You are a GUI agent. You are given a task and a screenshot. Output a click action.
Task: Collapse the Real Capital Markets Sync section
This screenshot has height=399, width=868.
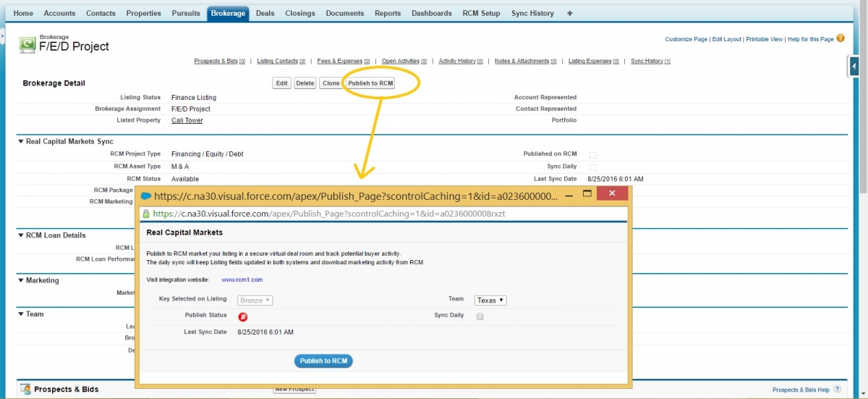pos(21,141)
